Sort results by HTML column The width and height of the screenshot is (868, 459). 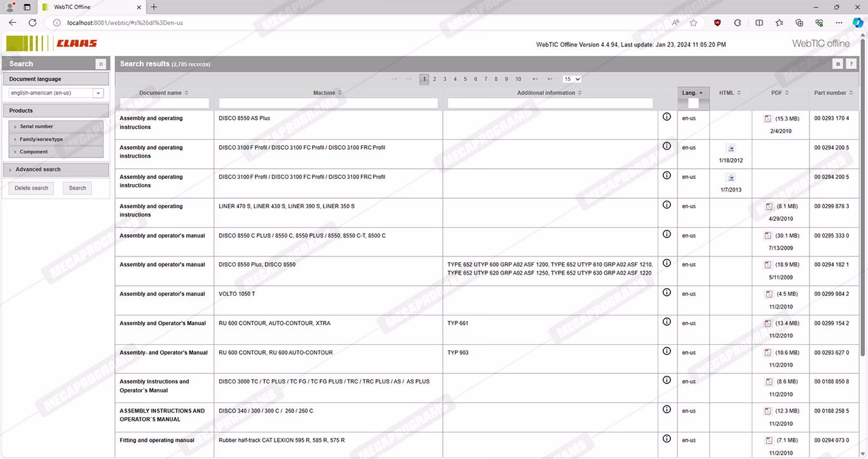click(731, 93)
